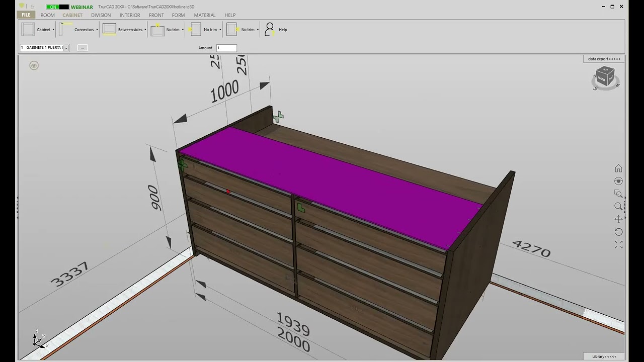Switch to the INTERIOR tab
Viewport: 644px width, 362px height.
pos(130,15)
